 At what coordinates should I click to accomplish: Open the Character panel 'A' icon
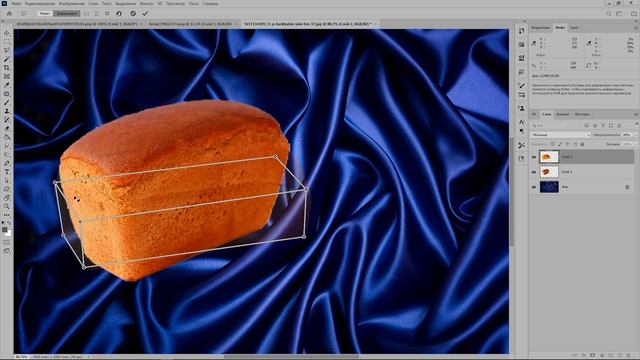coord(522,122)
